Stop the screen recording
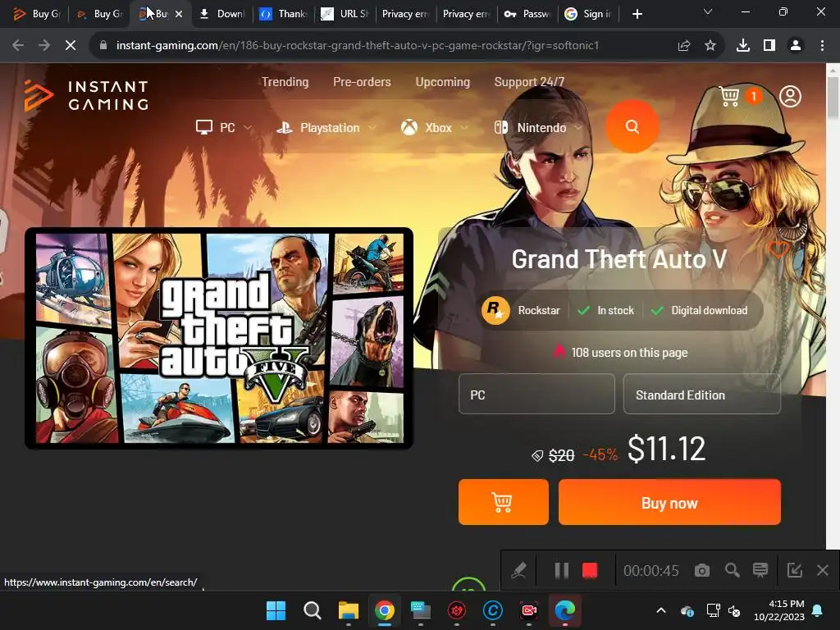Screen dimensions: 840x630 [590, 571]
